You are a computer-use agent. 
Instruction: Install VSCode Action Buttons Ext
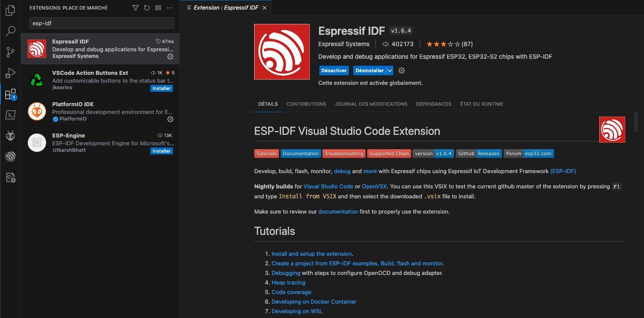tap(162, 88)
